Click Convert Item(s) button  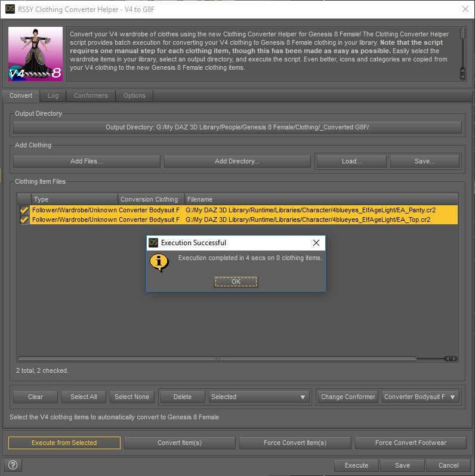(x=180, y=443)
